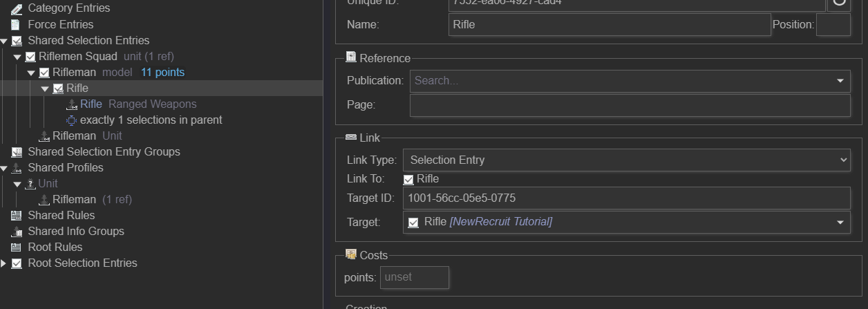
Task: Click the Shared Info Groups icon
Action: click(17, 232)
